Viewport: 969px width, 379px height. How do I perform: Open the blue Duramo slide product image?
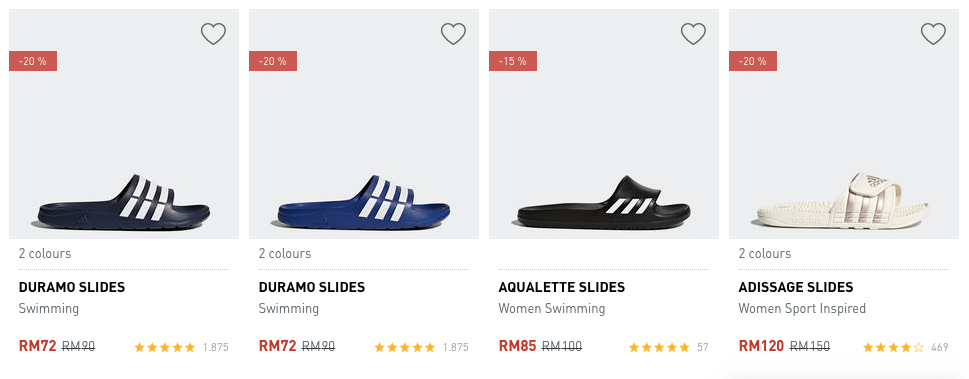pos(363,124)
